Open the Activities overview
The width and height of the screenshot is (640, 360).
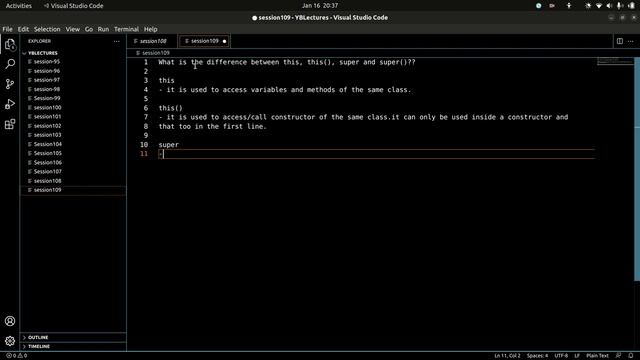click(x=19, y=6)
